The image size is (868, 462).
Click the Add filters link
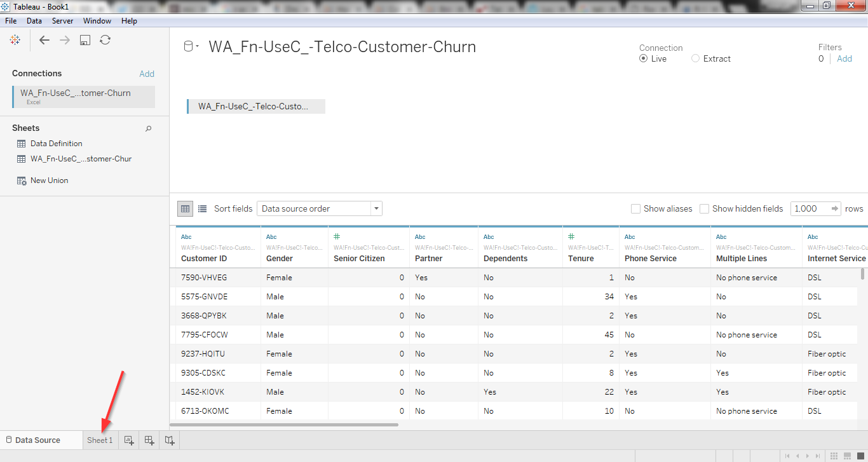[844, 58]
